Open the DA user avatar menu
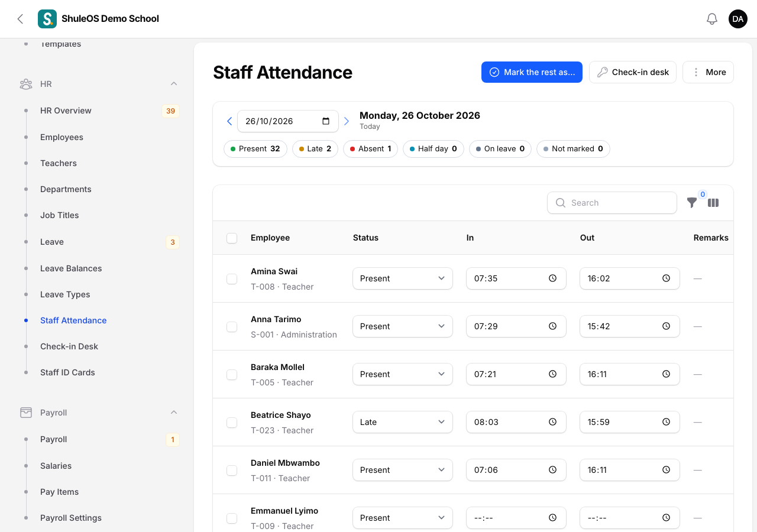This screenshot has width=757, height=532. coord(738,19)
